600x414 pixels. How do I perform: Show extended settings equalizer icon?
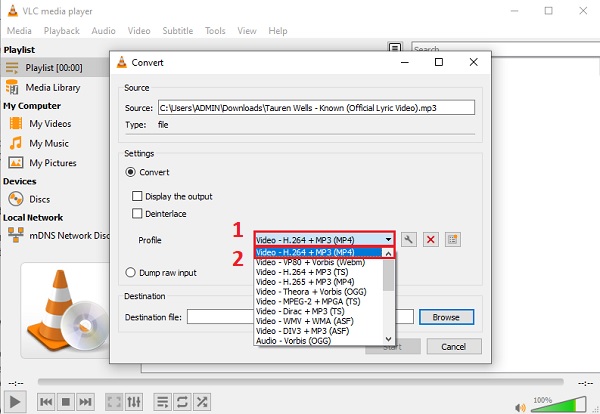tap(134, 402)
